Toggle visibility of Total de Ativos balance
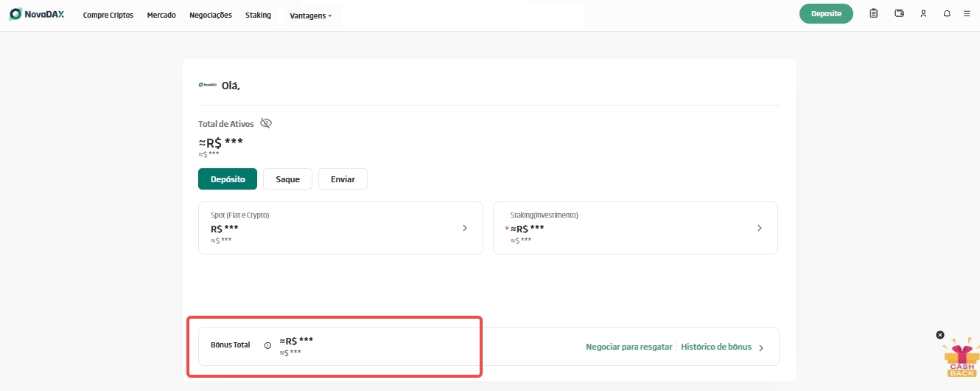This screenshot has width=980, height=391. [266, 123]
